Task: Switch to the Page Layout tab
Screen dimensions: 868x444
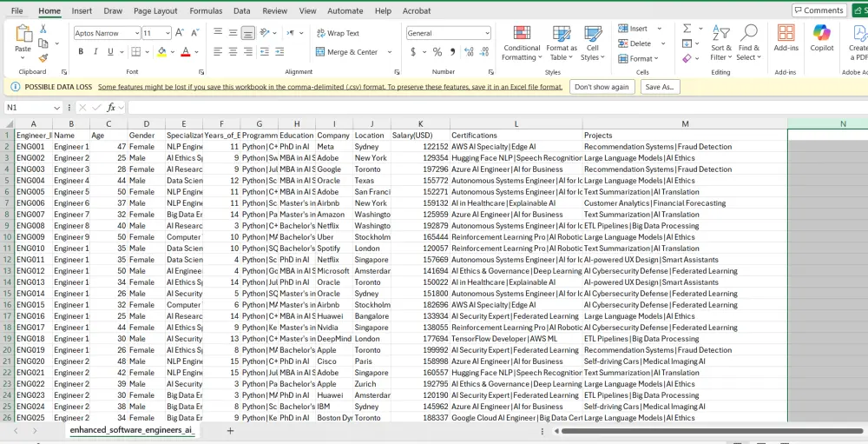Action: [155, 10]
